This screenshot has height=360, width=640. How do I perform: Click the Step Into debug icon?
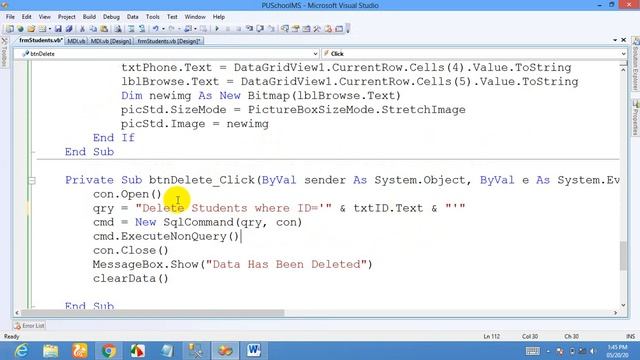(249, 29)
